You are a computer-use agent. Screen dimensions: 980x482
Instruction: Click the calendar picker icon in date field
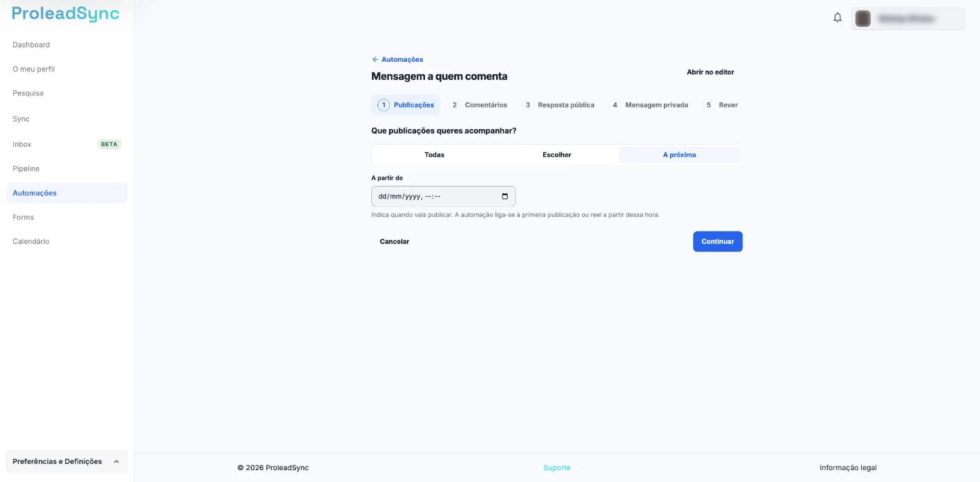(x=505, y=197)
